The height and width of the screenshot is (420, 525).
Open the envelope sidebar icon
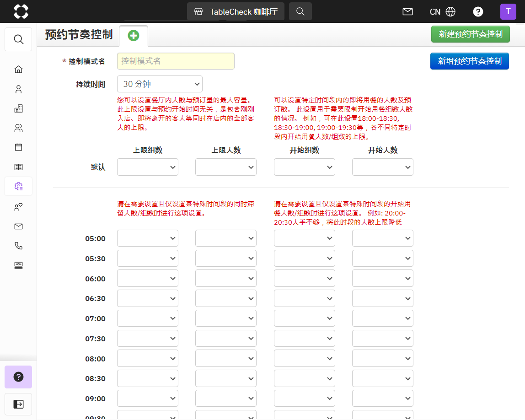point(18,226)
